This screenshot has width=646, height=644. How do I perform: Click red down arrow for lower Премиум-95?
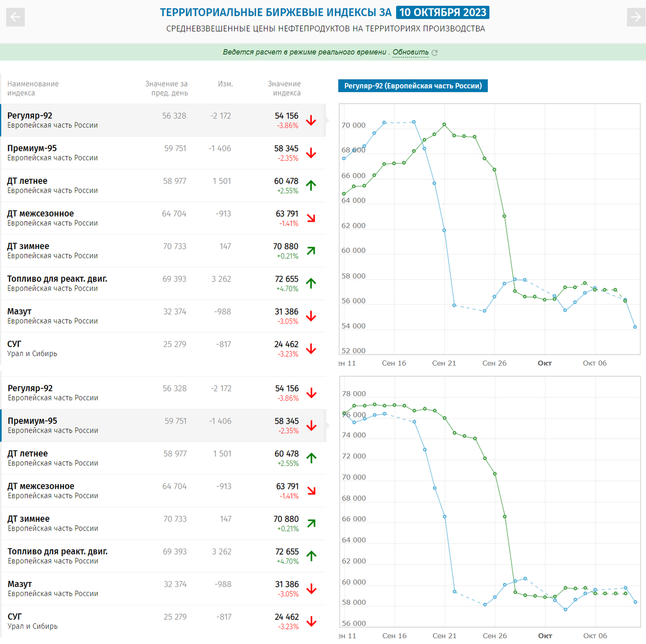(x=311, y=426)
